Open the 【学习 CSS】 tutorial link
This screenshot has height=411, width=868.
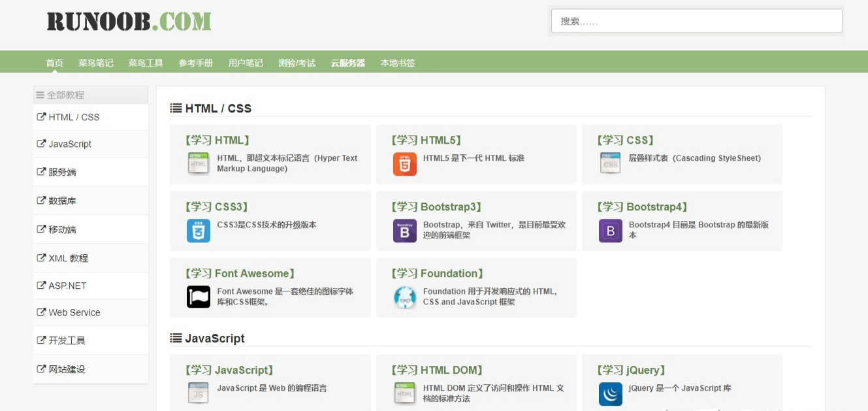626,140
